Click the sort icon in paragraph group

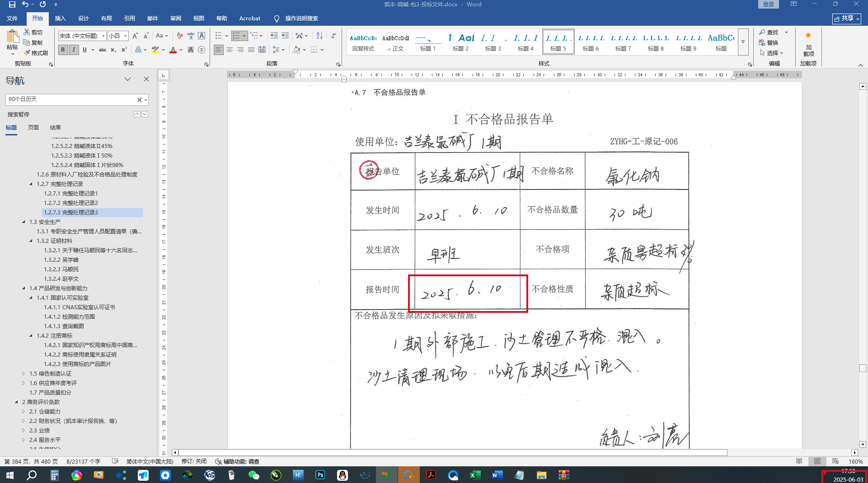(x=319, y=36)
